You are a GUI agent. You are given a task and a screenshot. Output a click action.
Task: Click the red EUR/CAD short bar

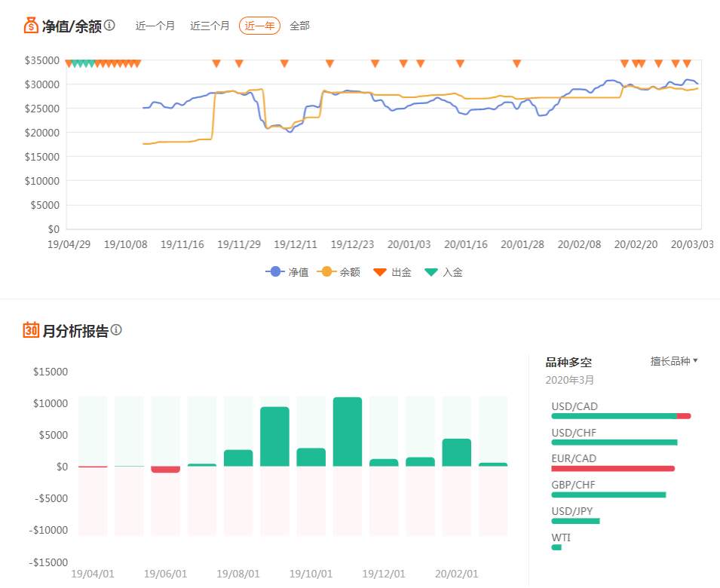tap(613, 469)
